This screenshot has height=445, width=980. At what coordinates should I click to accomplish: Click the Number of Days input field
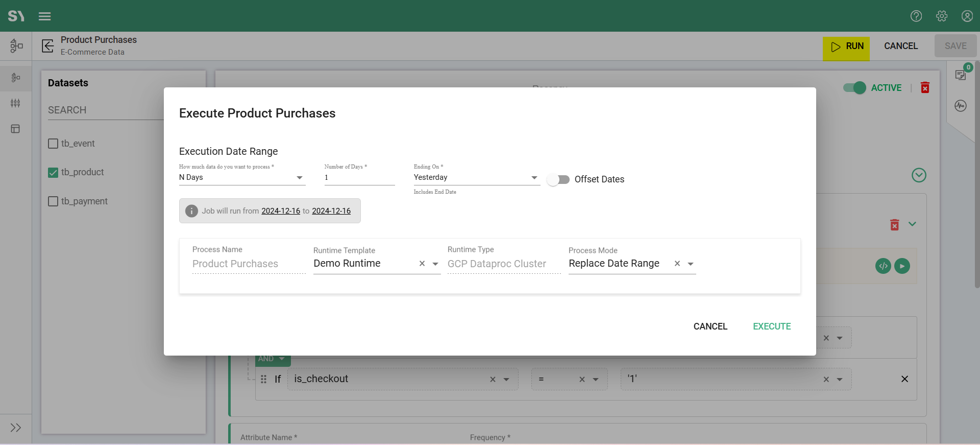click(359, 178)
